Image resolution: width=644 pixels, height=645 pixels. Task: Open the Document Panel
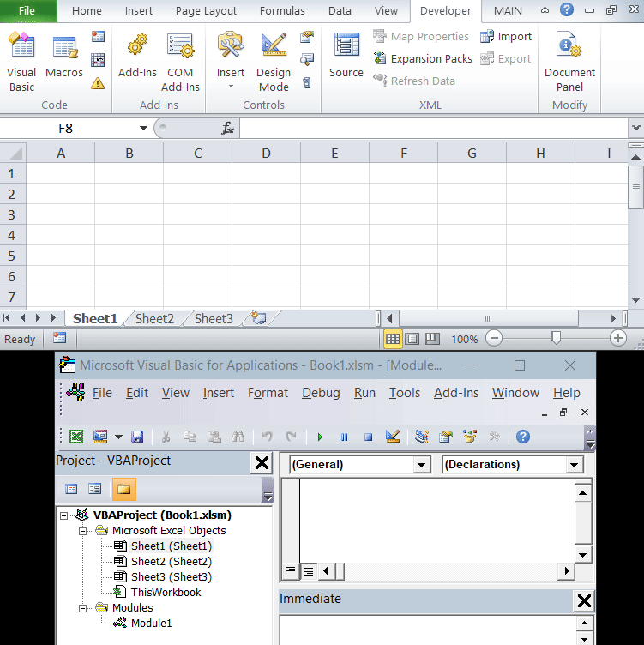pos(569,62)
